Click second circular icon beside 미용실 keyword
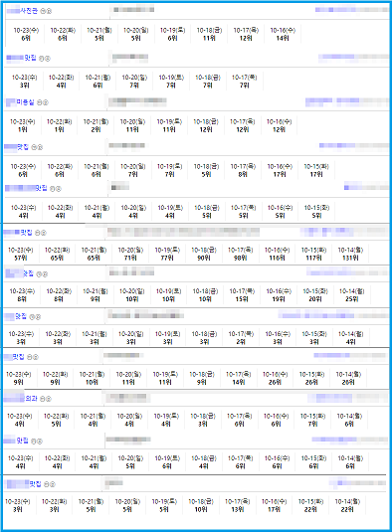The height and width of the screenshot is (532, 392). (46, 102)
